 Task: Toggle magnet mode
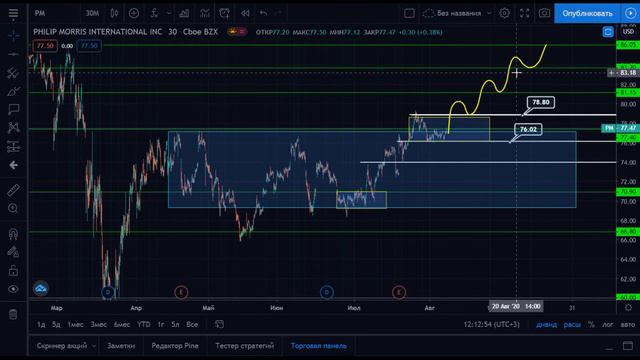[13, 234]
